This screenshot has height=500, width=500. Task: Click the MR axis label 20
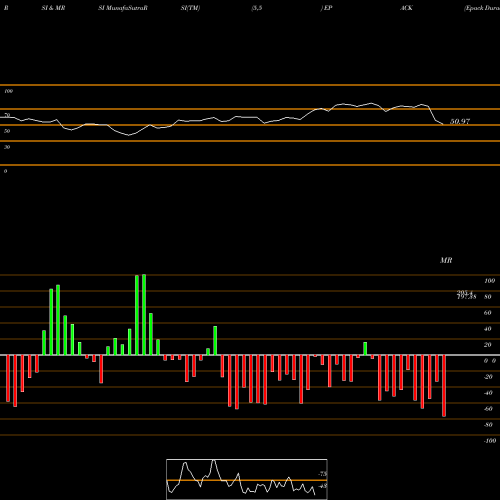pos(488,345)
